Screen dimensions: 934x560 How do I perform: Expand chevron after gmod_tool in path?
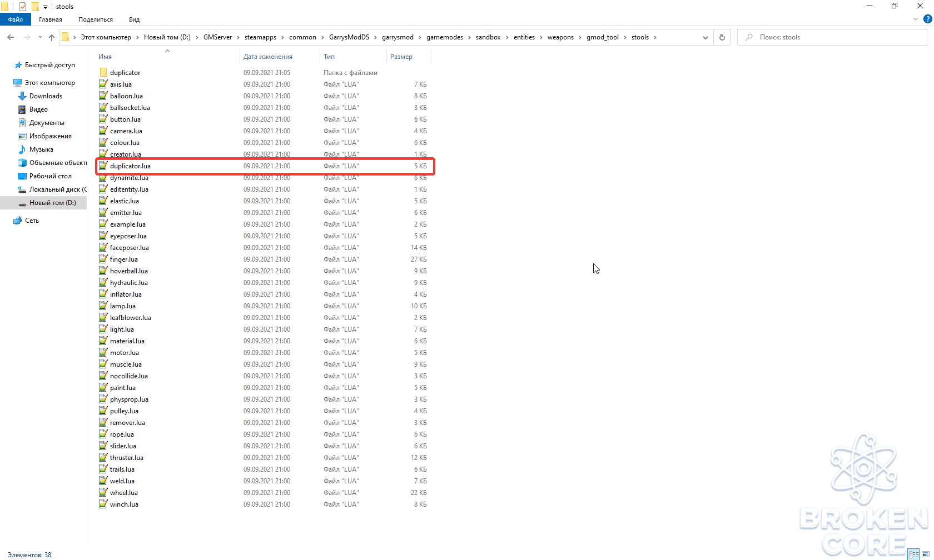coord(625,37)
